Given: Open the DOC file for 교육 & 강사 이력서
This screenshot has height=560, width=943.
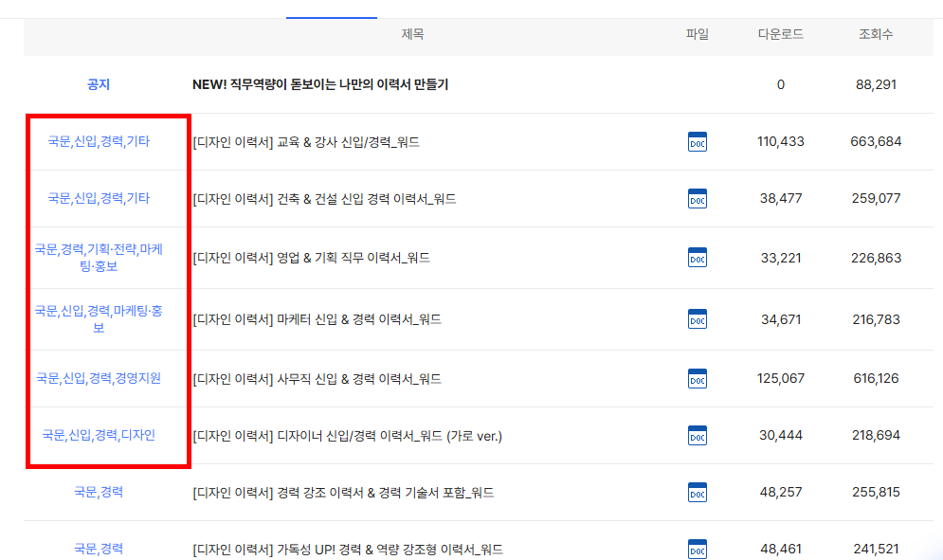Looking at the screenshot, I should pyautogui.click(x=698, y=141).
